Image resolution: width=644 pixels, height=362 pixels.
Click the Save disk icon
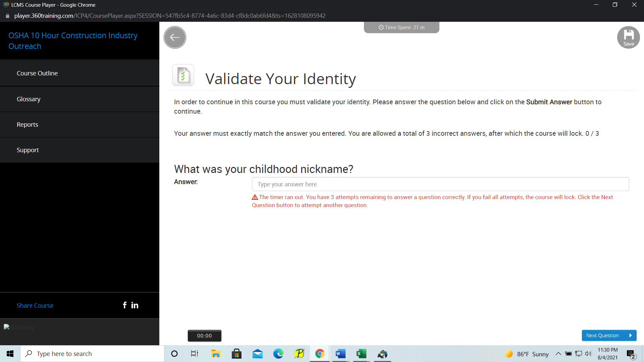point(628,37)
